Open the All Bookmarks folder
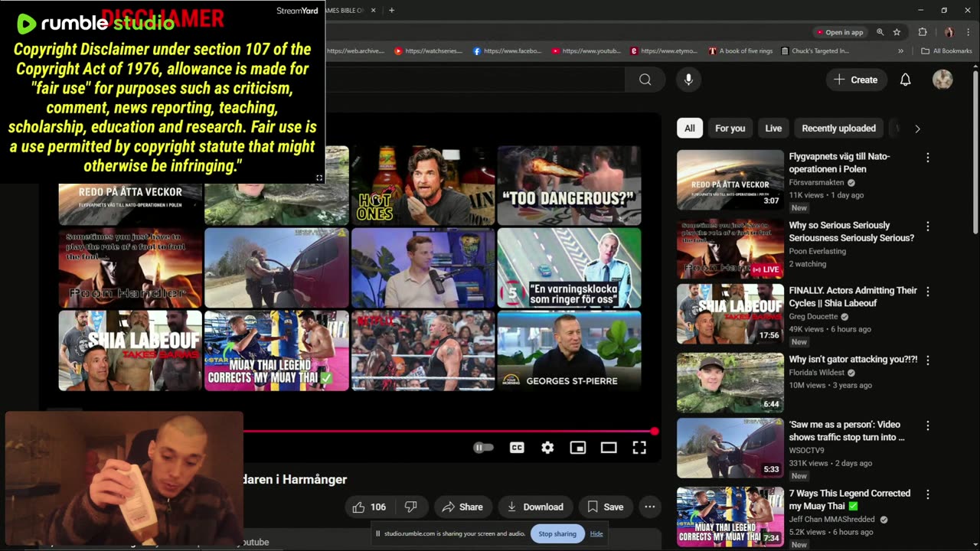Screen dimensions: 980x551 [946, 51]
